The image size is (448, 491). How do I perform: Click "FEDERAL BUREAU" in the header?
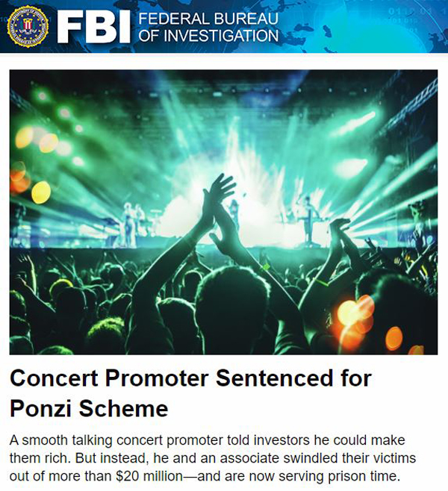(x=208, y=19)
